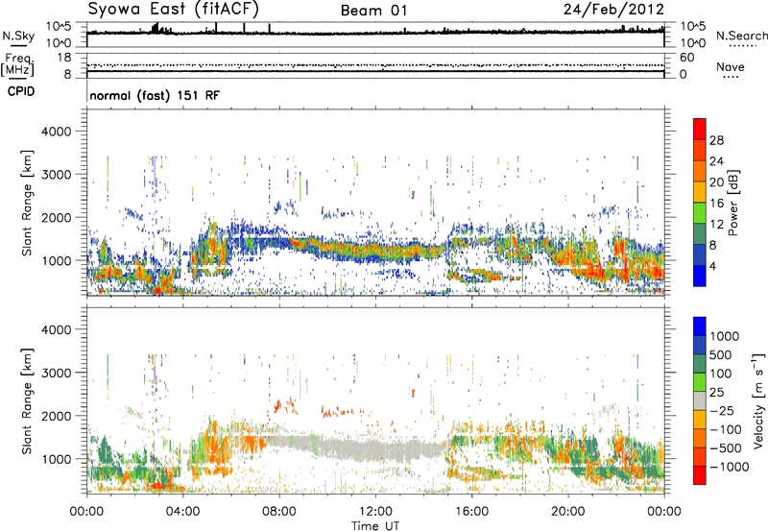The height and width of the screenshot is (532, 768).
Task: Click the '12' label on the Power scale
Action: click(716, 225)
